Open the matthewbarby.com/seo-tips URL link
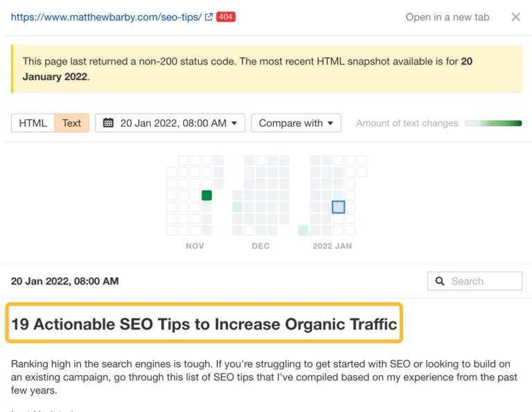This screenshot has height=412, width=532. 106,17
